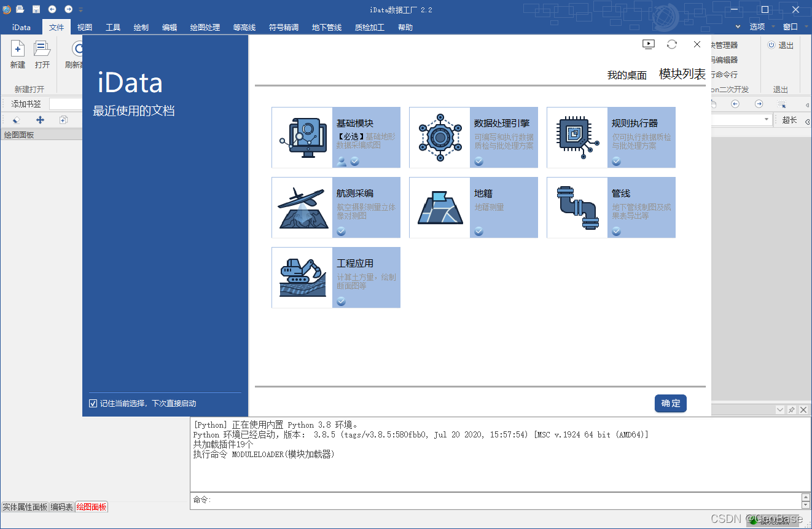Screen dimensions: 812x529
Task: Click the 打开 open-folder icon
Action: coord(42,49)
